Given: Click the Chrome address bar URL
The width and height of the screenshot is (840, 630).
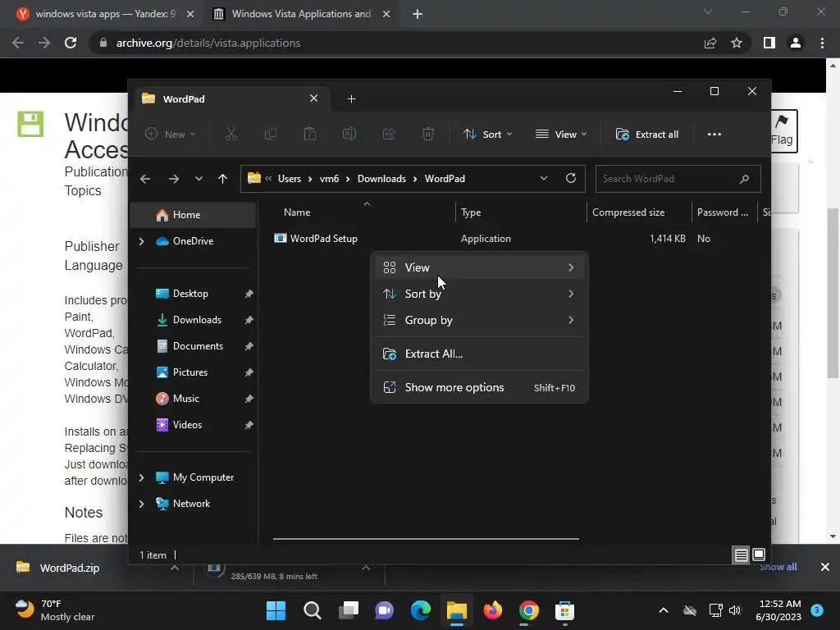Looking at the screenshot, I should pos(208,43).
